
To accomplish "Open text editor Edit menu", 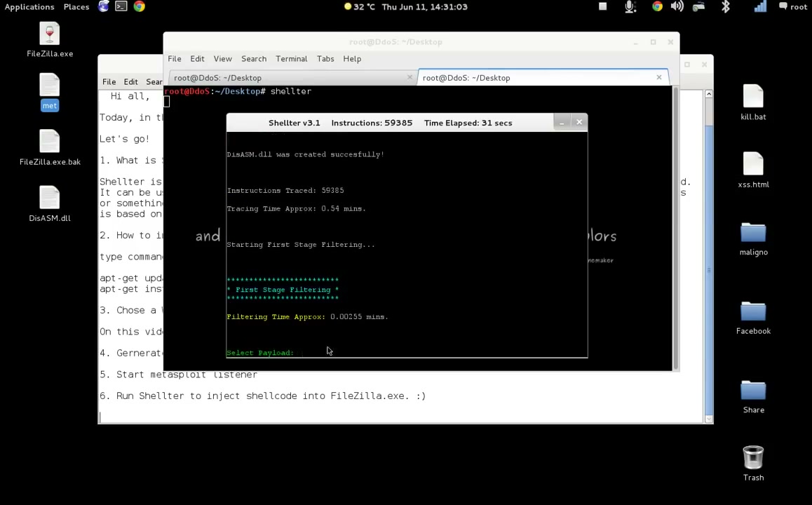I will coord(130,81).
